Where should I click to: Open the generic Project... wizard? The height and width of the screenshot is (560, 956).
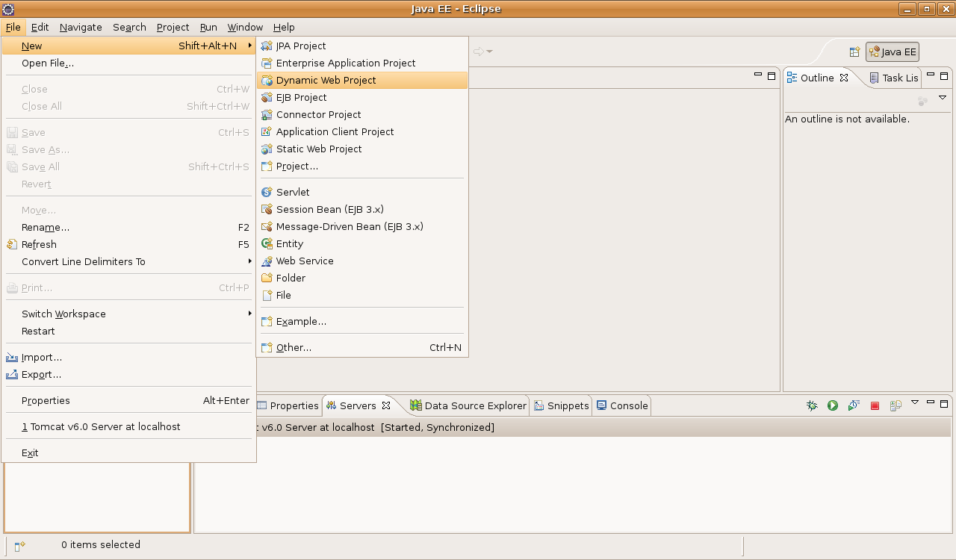[x=362, y=166]
